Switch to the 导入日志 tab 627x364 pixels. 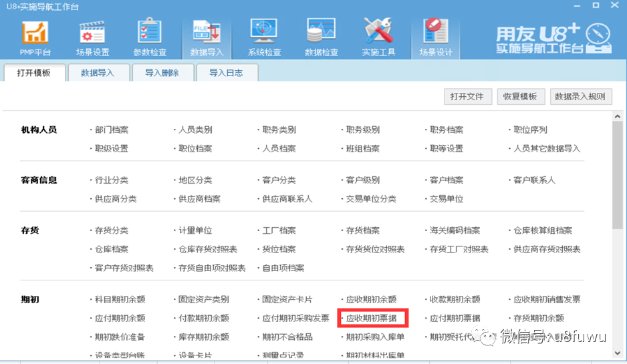(227, 73)
